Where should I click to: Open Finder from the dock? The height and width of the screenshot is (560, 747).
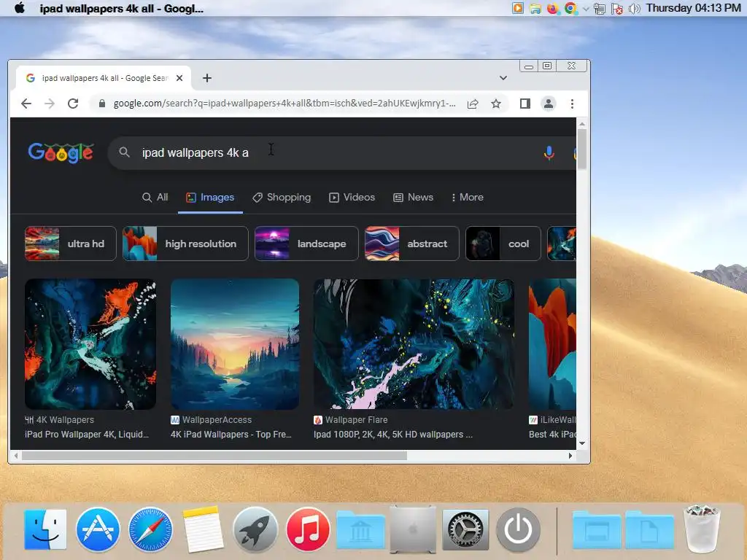click(45, 529)
